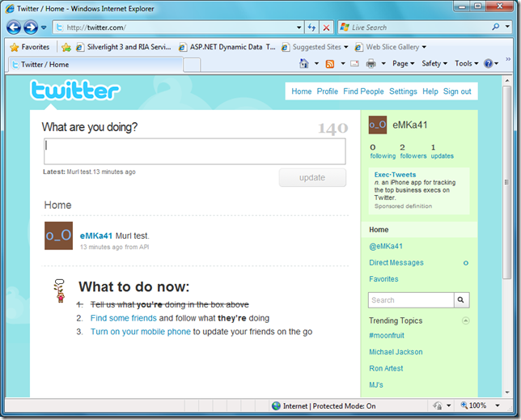
Task: Click the 'What are you doing?' text box
Action: [195, 151]
